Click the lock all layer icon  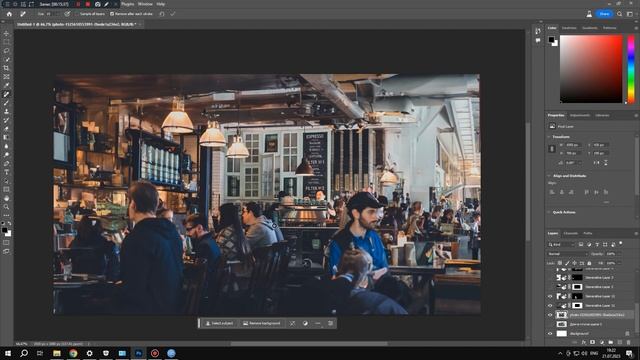589,263
